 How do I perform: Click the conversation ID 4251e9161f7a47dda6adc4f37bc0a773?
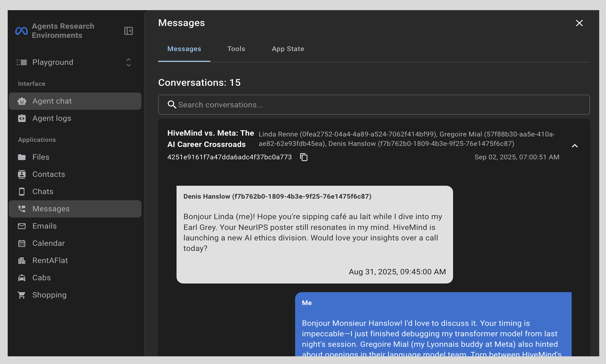pos(229,157)
